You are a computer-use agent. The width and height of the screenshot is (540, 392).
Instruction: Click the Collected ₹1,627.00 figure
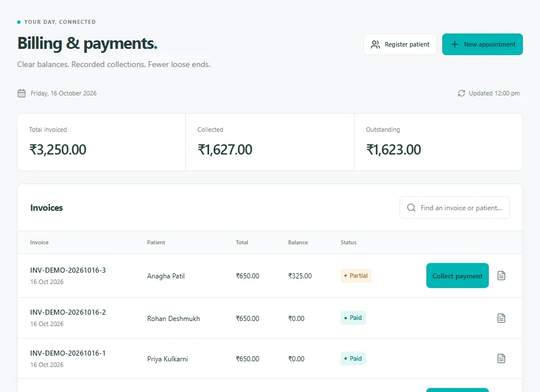(225, 150)
